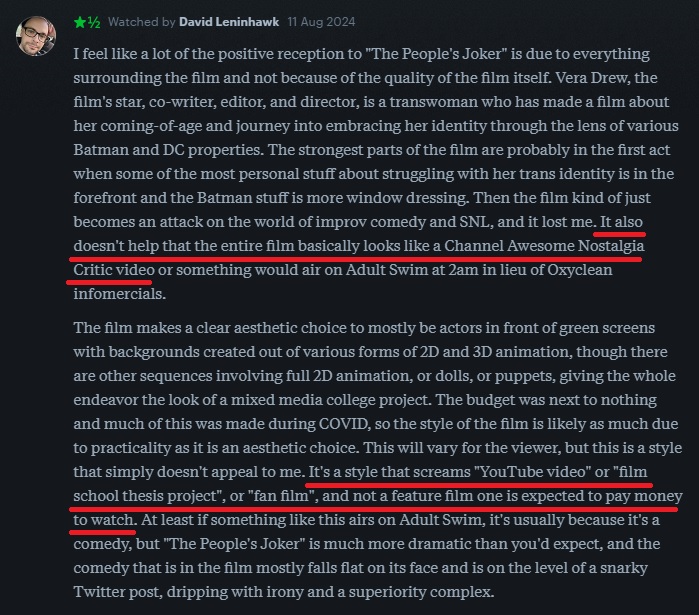Screen dimensions: 699x615
Task: Open the 11 Aug 2024 date link
Action: click(321, 22)
